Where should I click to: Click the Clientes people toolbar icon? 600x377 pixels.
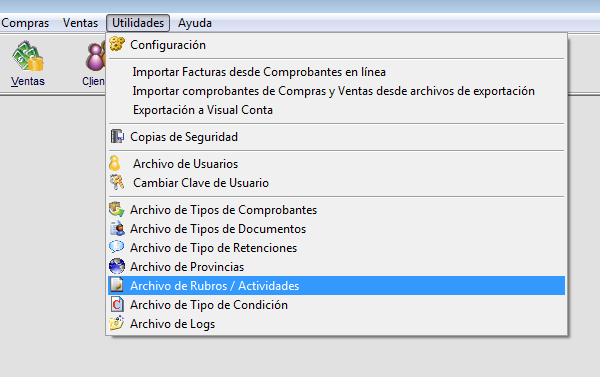coord(95,56)
